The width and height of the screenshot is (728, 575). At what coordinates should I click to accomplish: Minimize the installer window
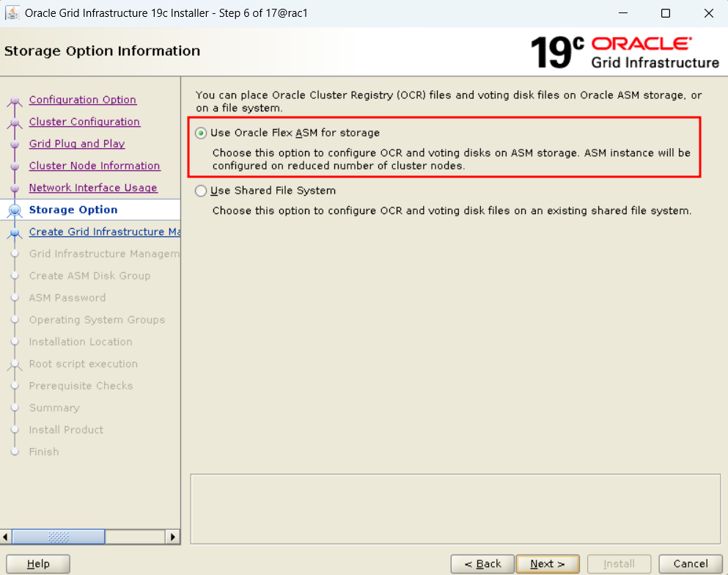click(623, 13)
